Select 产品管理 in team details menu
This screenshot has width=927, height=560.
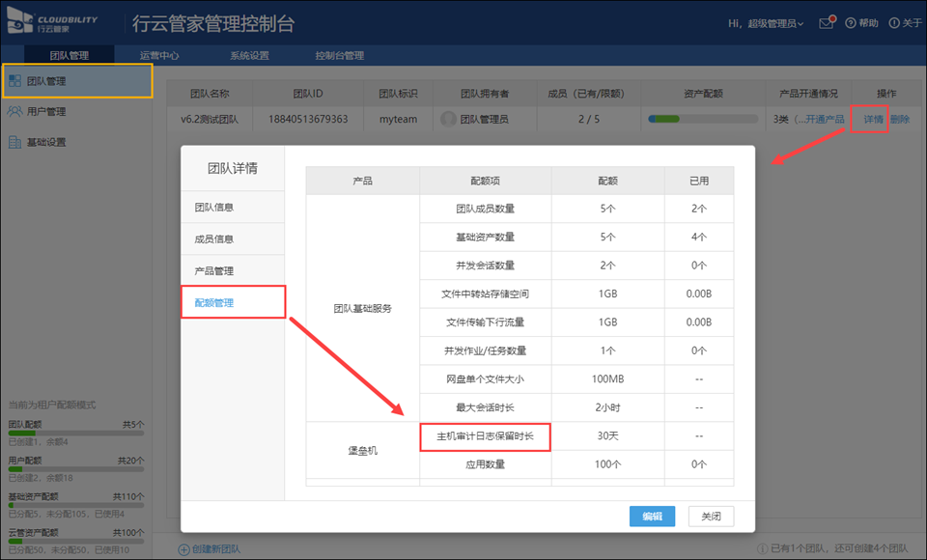click(214, 270)
